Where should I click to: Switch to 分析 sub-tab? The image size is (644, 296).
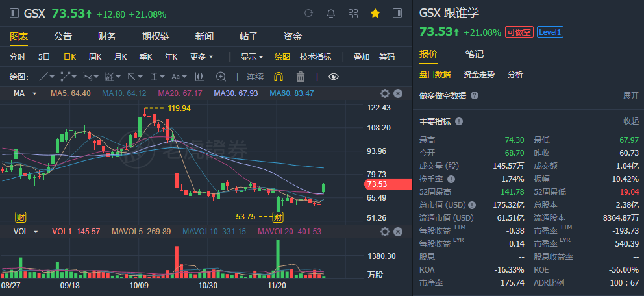click(515, 74)
